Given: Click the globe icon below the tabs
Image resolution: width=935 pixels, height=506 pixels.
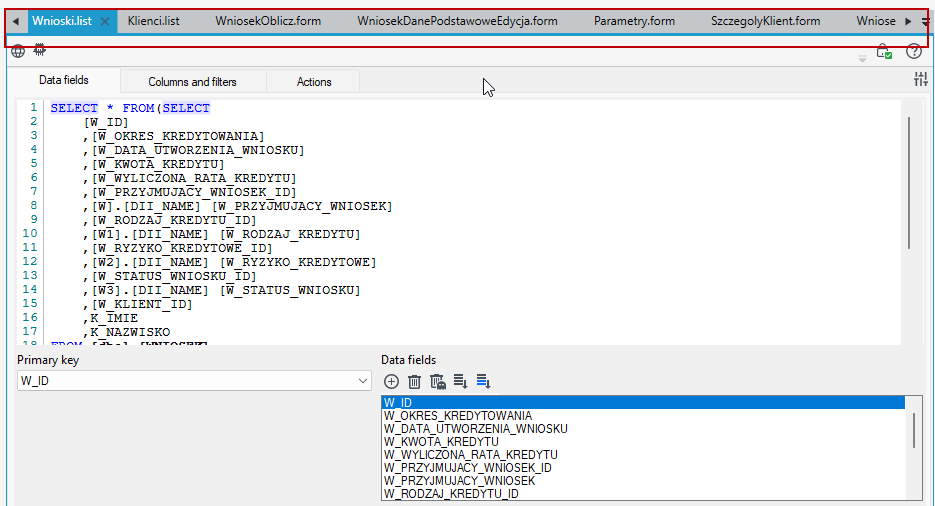Looking at the screenshot, I should click(18, 51).
